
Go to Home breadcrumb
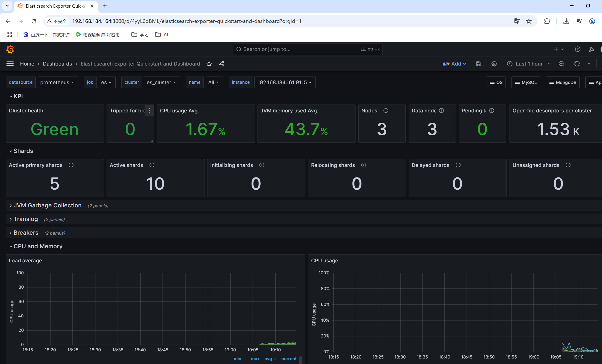[27, 64]
